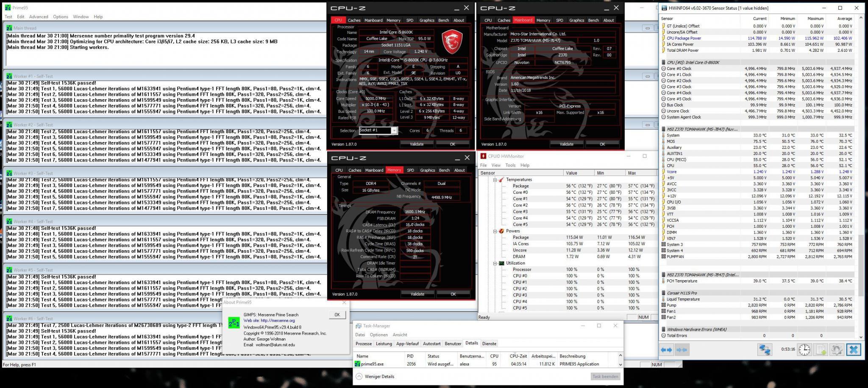Reset HWiNFO min/max via clock icon
The width and height of the screenshot is (868, 388).
[x=804, y=350]
